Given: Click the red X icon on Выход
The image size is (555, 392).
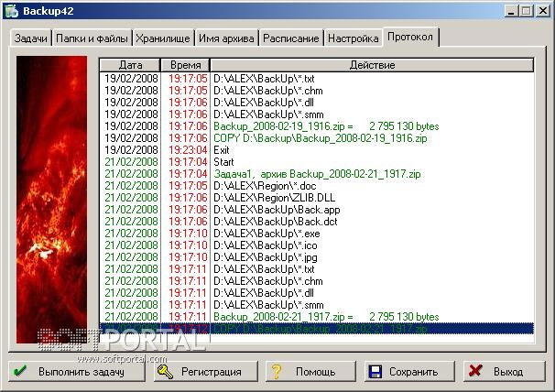Looking at the screenshot, I should point(475,371).
